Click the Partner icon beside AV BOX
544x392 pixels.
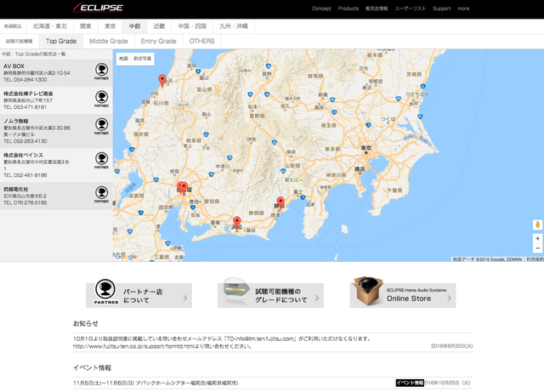point(102,71)
